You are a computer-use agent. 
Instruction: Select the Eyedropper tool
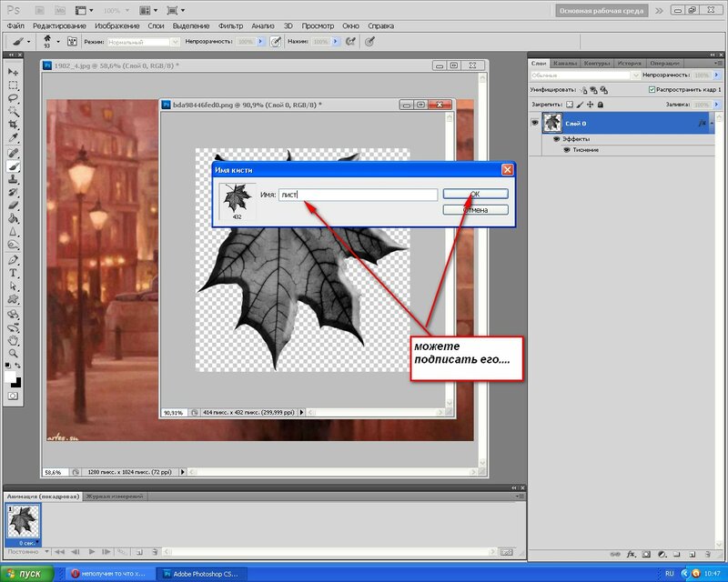[x=14, y=138]
